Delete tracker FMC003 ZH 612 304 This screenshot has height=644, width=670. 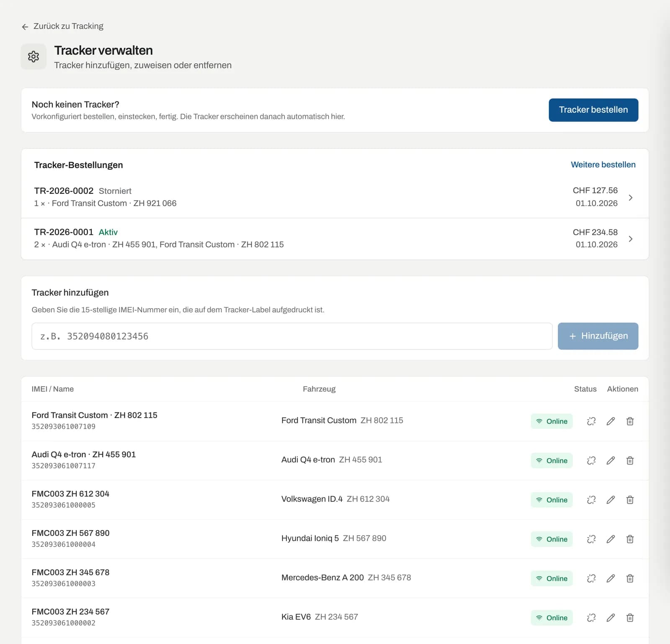630,500
